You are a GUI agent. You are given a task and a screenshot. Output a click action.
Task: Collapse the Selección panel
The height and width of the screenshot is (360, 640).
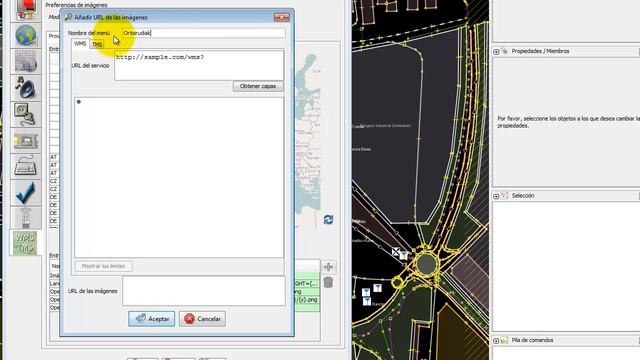tap(496, 196)
